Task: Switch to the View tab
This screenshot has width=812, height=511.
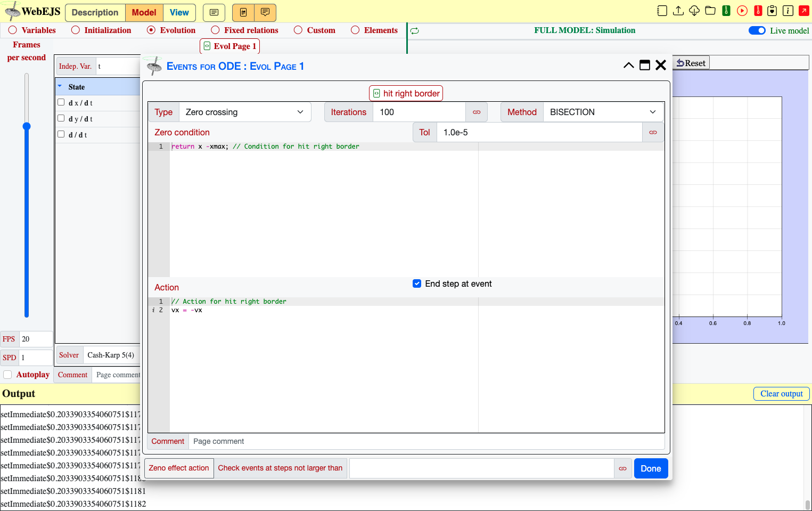Action: pos(179,13)
